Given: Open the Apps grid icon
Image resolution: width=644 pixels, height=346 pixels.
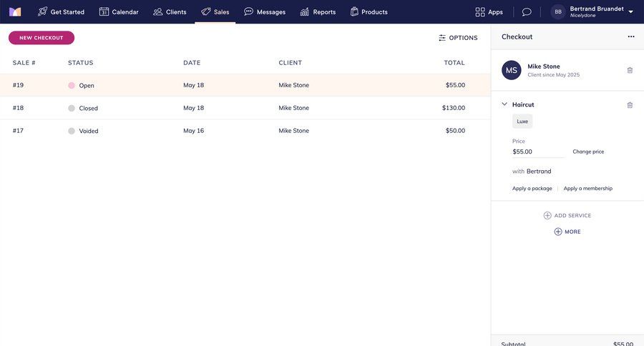Looking at the screenshot, I should point(479,12).
